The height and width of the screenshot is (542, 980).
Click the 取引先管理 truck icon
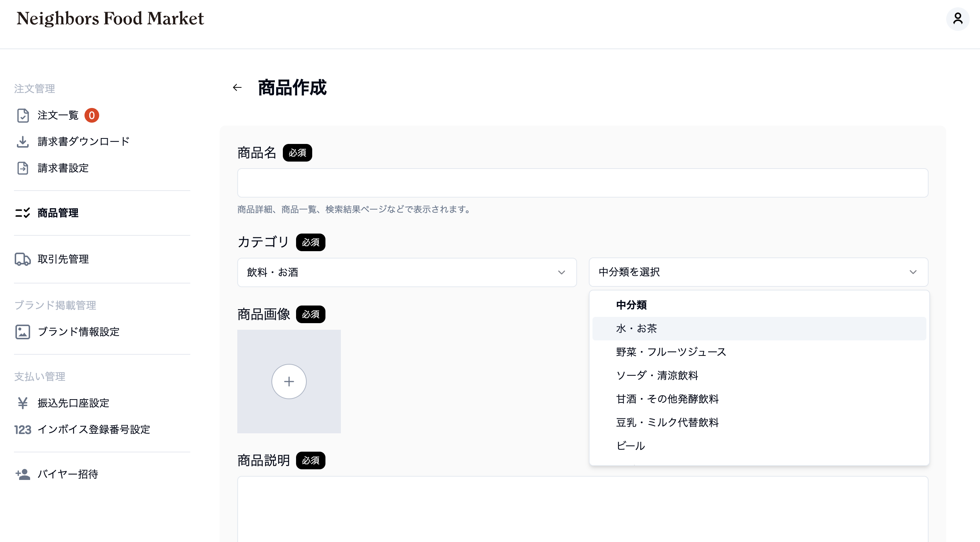23,259
